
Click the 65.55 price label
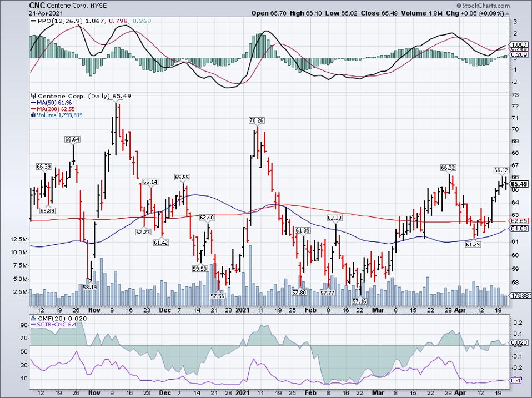(x=182, y=177)
